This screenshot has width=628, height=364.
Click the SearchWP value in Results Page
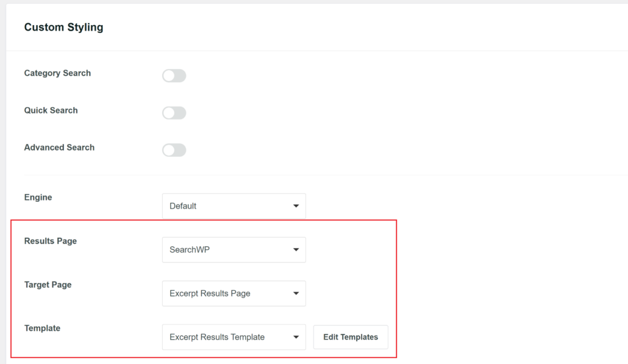click(188, 249)
